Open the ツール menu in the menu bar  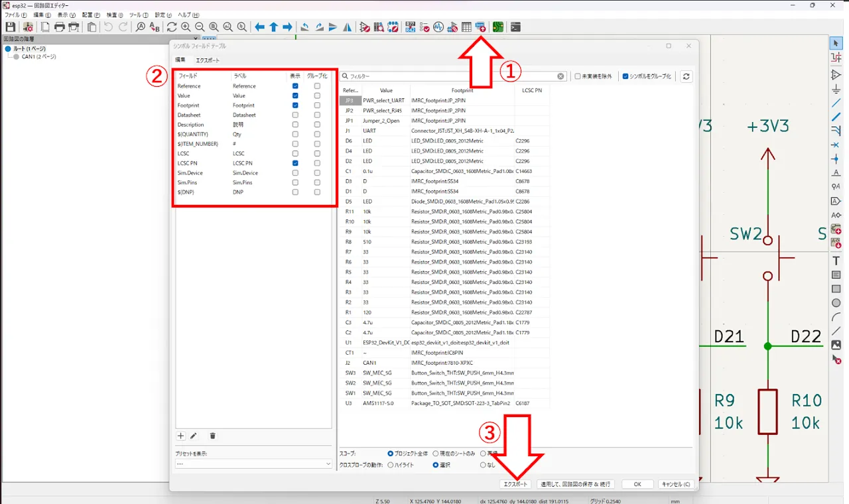138,15
